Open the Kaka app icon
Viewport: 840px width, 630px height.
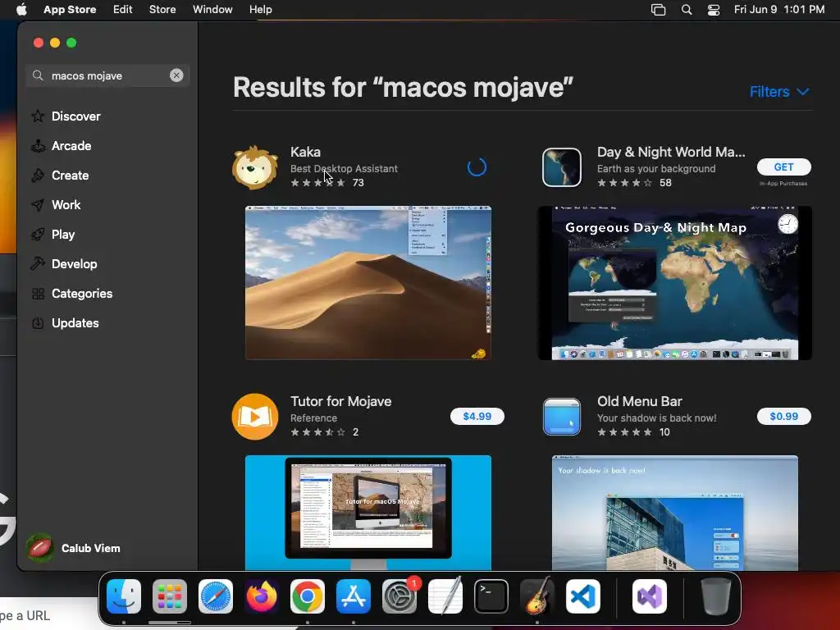coord(255,167)
